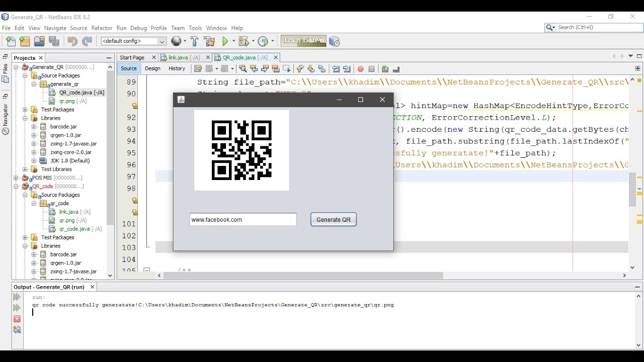
Task: Run the project with green play icon
Action: pos(226,41)
